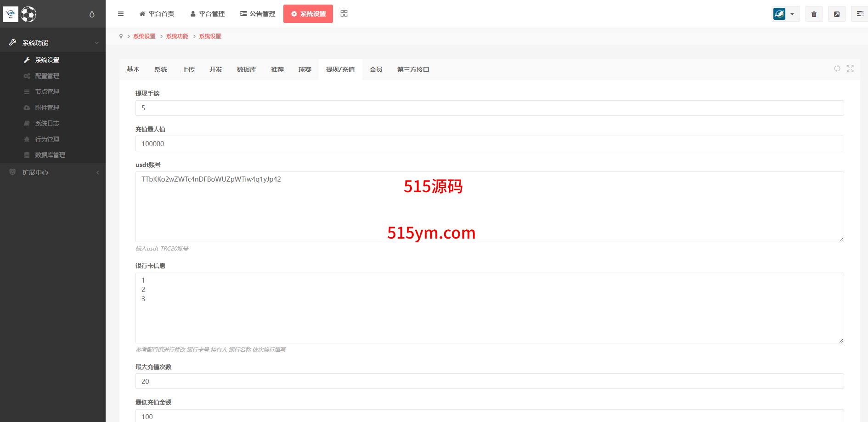Go to 公告管理 in the top menu
Screen dimensions: 868x422
(258, 14)
